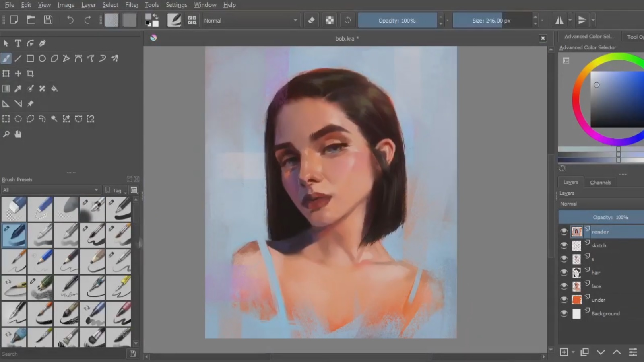Expand the add layer options arrow
Screen dimensions: 644x362
tap(573, 352)
